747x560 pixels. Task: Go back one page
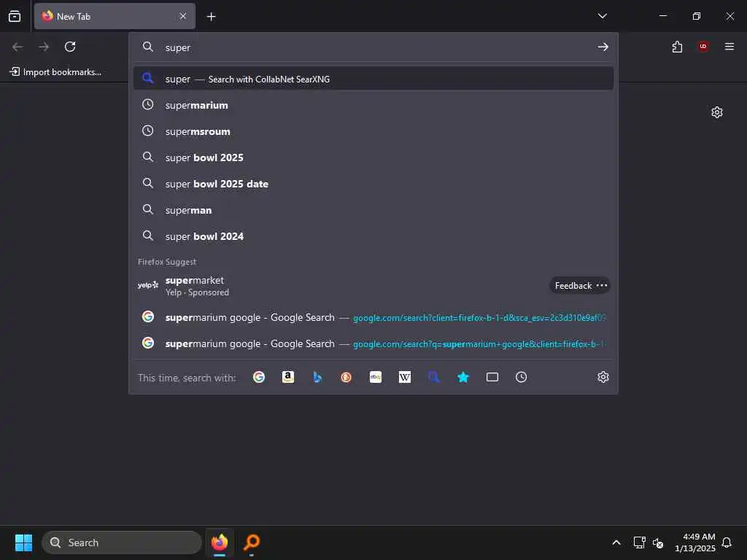(18, 47)
